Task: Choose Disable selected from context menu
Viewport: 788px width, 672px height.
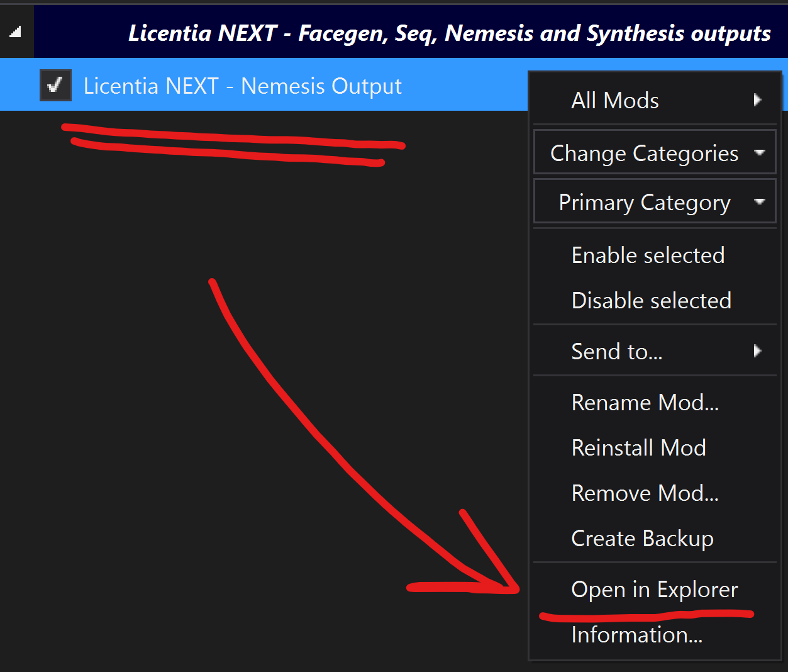Action: click(651, 301)
